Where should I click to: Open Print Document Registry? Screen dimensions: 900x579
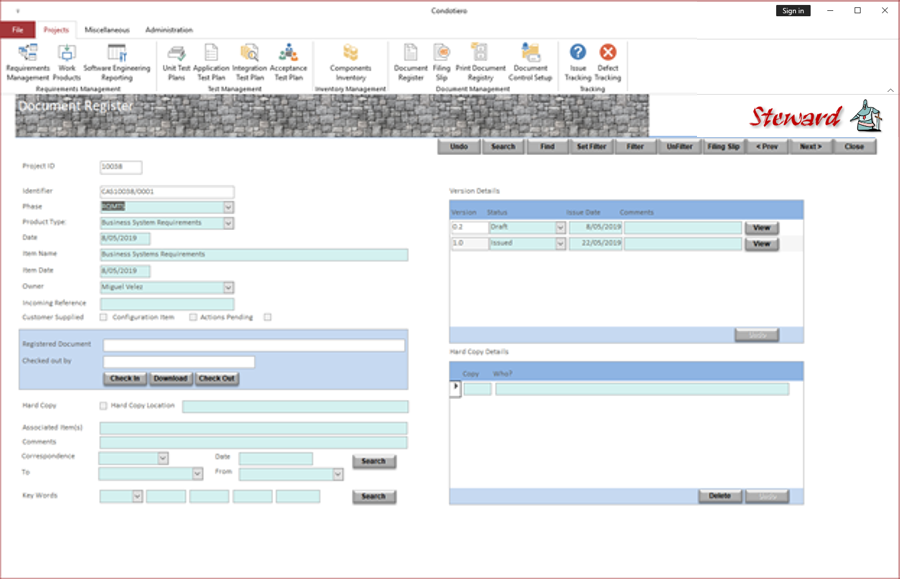(x=480, y=62)
